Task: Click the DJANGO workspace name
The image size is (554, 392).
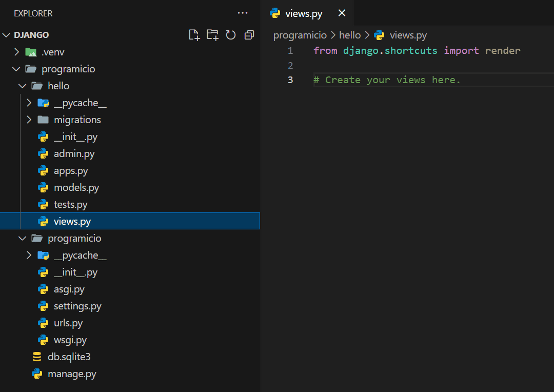Action: (31, 35)
